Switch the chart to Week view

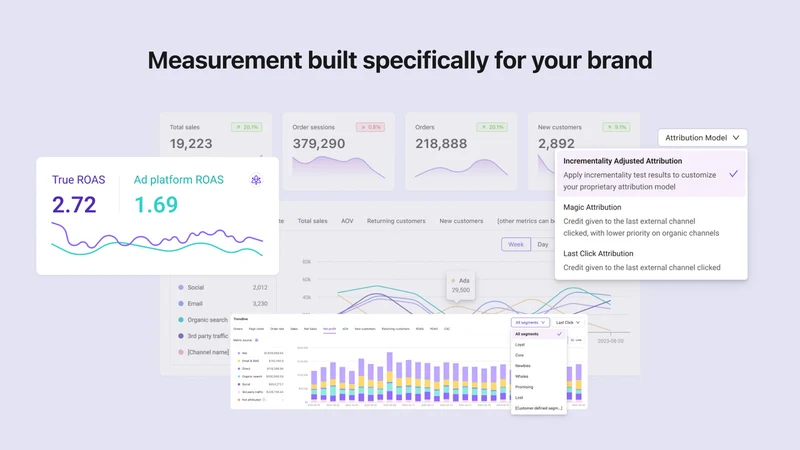tap(516, 244)
